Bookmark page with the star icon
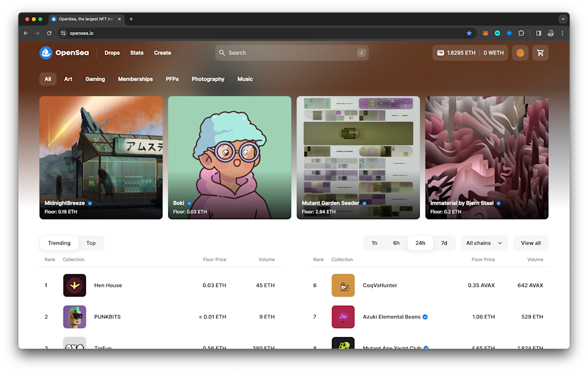 (x=469, y=33)
